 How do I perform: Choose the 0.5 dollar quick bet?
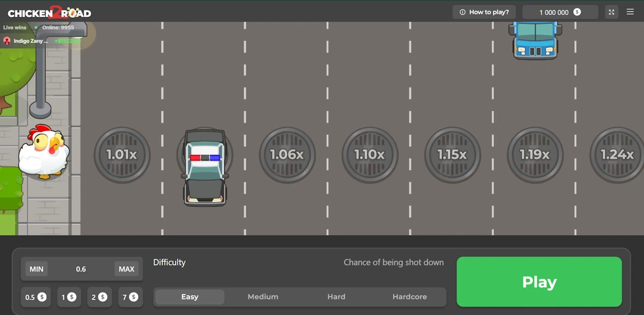pos(36,297)
